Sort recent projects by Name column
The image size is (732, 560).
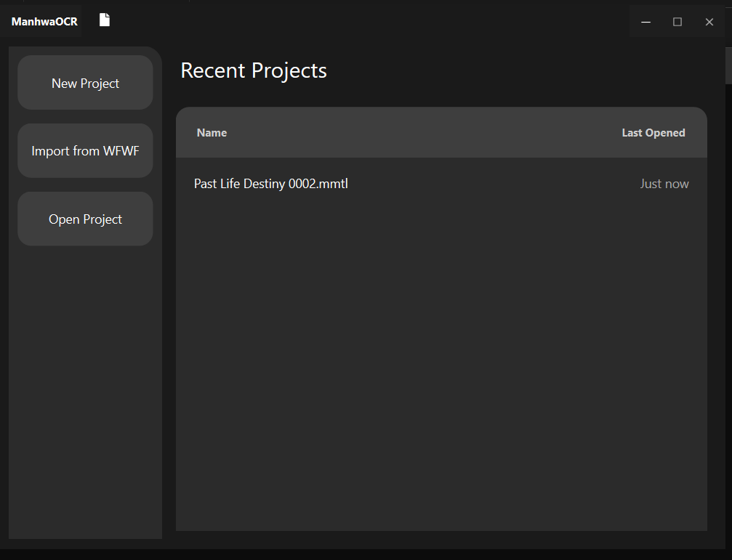coord(212,133)
